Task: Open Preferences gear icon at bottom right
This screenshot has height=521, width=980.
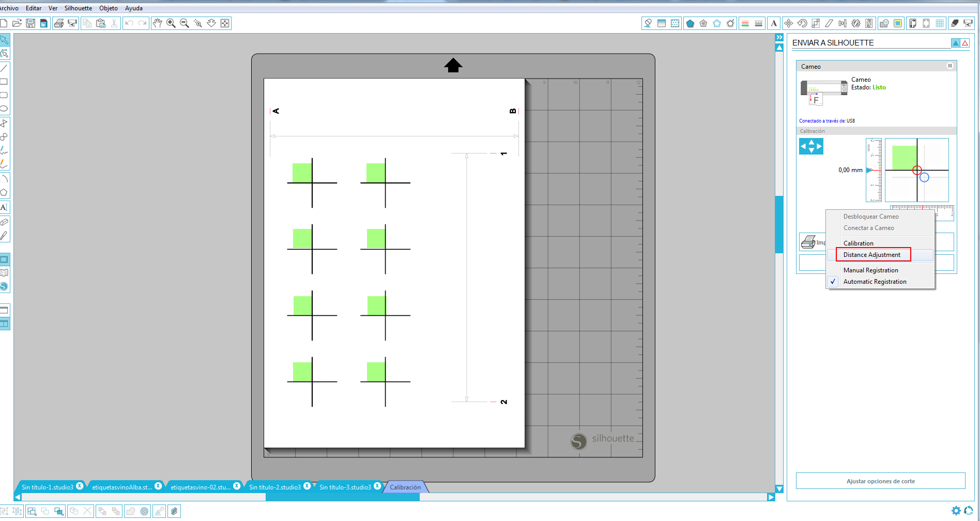Action: [x=956, y=511]
